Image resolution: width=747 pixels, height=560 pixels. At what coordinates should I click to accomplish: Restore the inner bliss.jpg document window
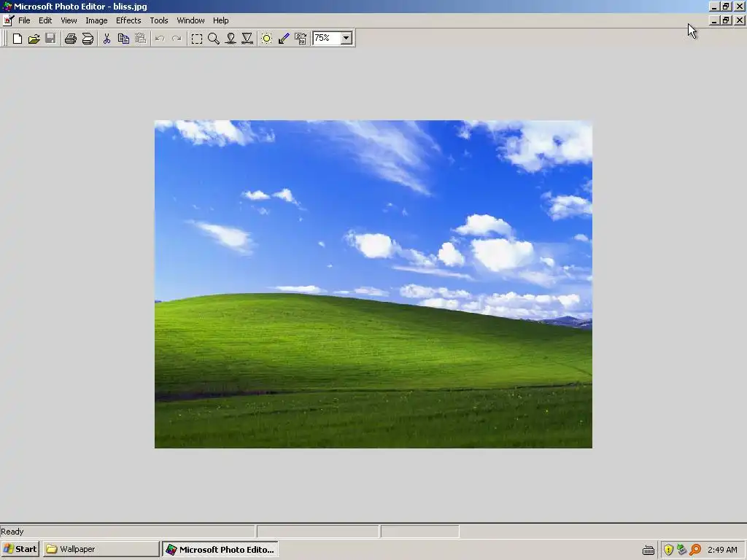(726, 20)
